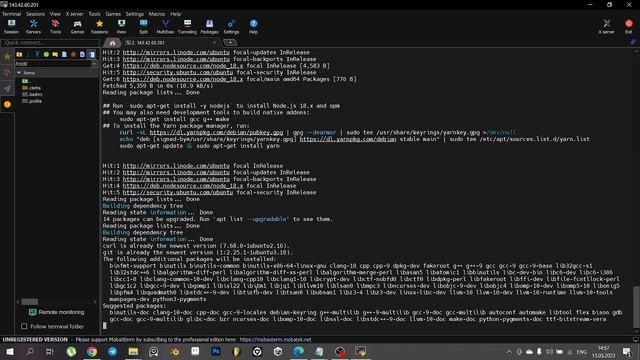
Task: Select the .cache folder
Action: [32, 88]
